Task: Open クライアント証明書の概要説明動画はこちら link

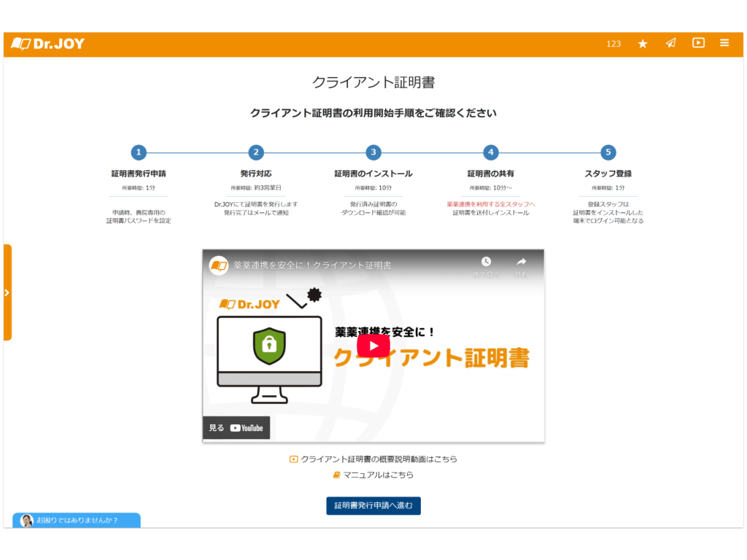Action: click(379, 459)
